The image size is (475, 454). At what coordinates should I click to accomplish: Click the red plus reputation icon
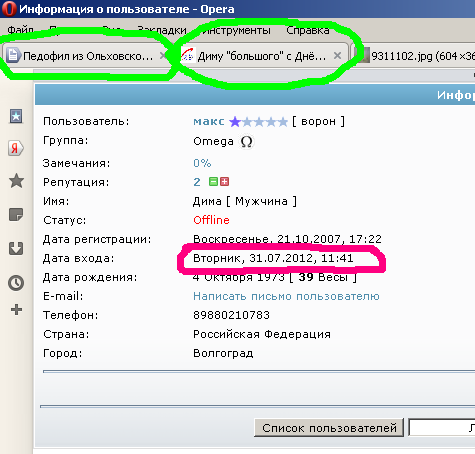224,182
